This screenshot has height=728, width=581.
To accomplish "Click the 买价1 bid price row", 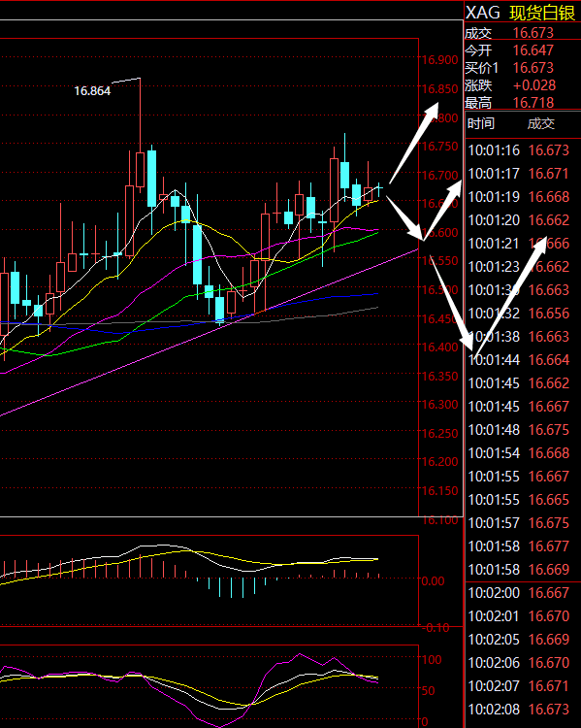I will coord(523,68).
